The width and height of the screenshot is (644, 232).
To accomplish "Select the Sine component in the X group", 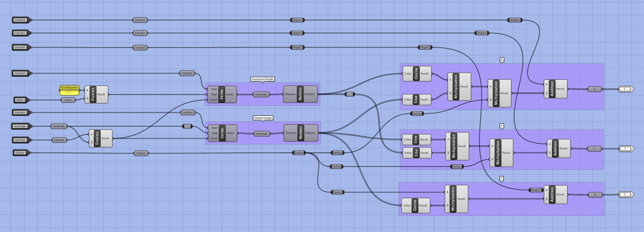I will 417,100.
